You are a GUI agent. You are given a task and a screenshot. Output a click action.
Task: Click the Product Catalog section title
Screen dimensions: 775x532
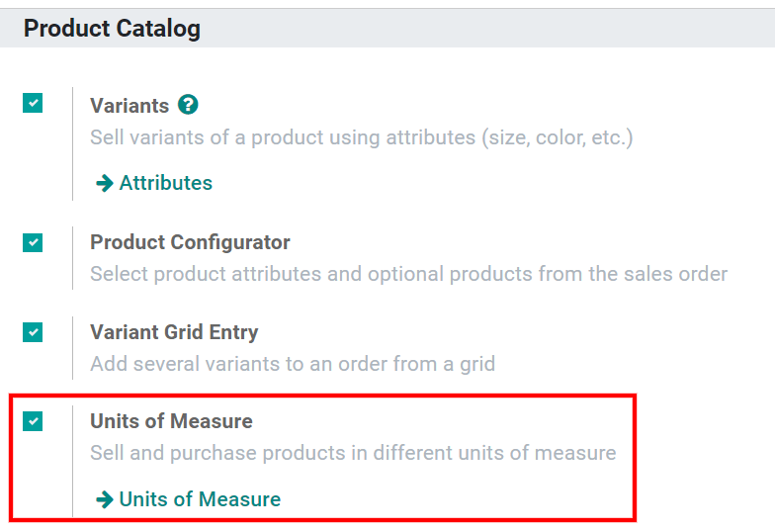(x=112, y=29)
